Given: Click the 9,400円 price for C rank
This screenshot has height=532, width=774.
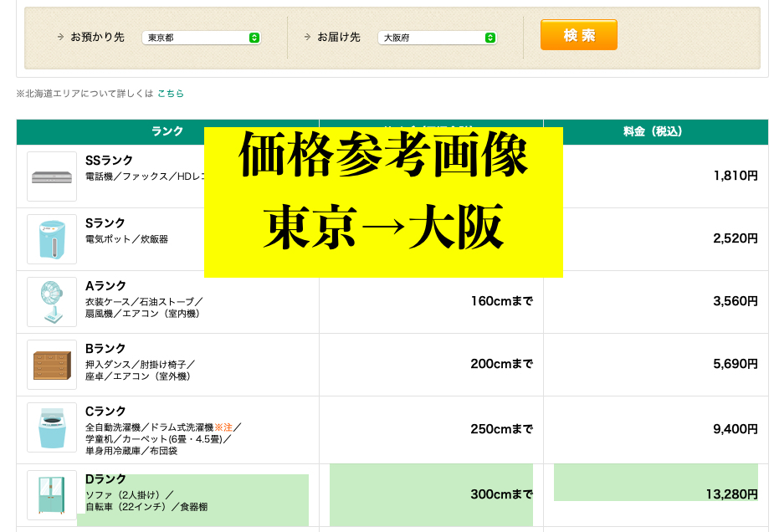Looking at the screenshot, I should click(x=735, y=429).
